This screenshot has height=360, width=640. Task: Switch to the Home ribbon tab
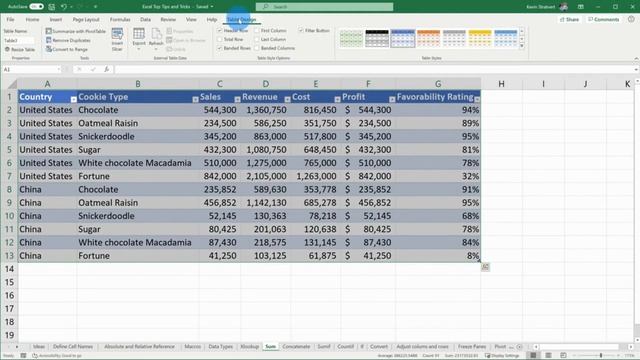pos(32,19)
